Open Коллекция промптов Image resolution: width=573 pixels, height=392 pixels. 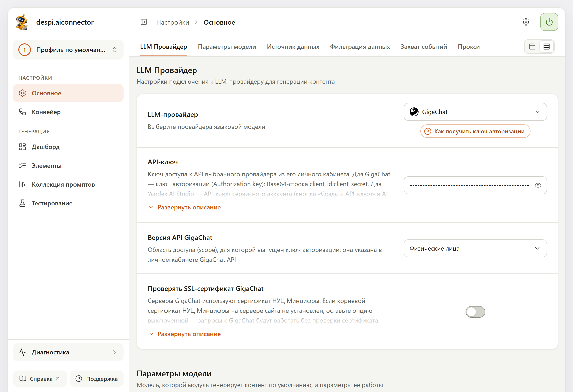click(x=68, y=184)
